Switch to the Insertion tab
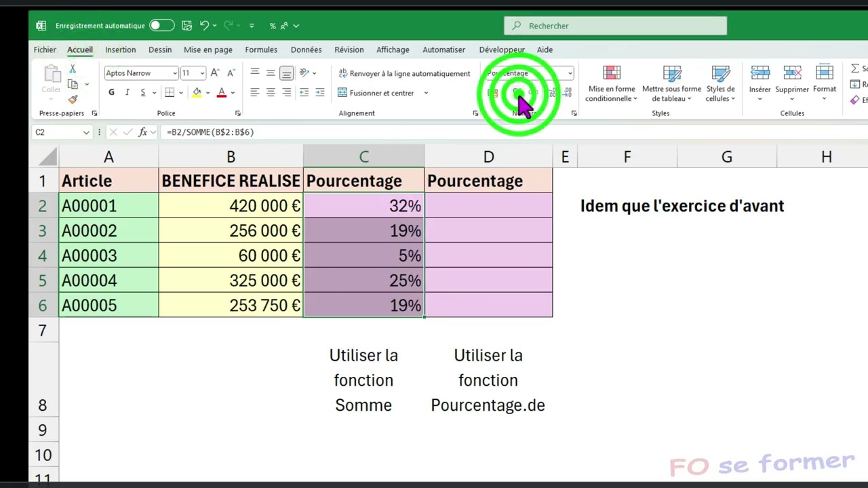Image resolution: width=868 pixels, height=488 pixels. [121, 49]
